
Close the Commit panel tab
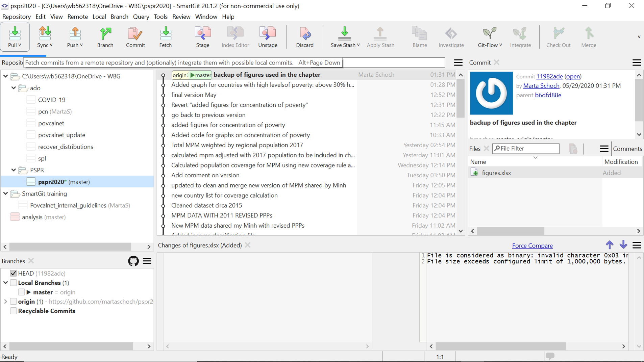pos(496,62)
